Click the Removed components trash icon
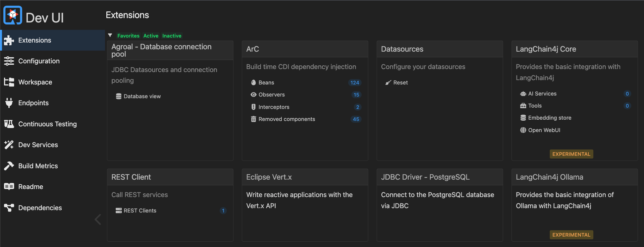644x247 pixels. [x=254, y=119]
